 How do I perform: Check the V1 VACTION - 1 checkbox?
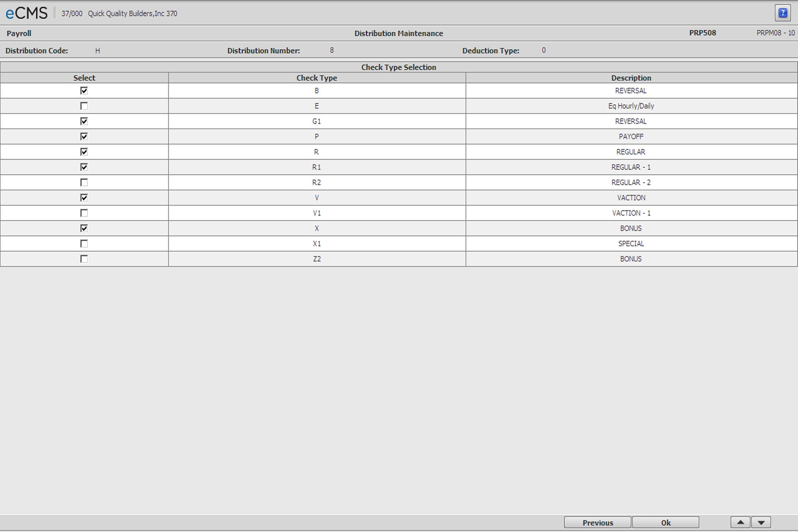point(84,213)
